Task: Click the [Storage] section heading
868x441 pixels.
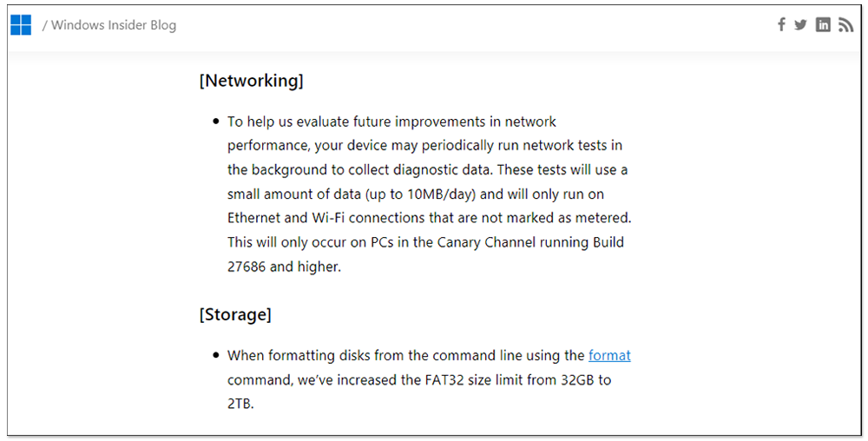Action: click(235, 315)
